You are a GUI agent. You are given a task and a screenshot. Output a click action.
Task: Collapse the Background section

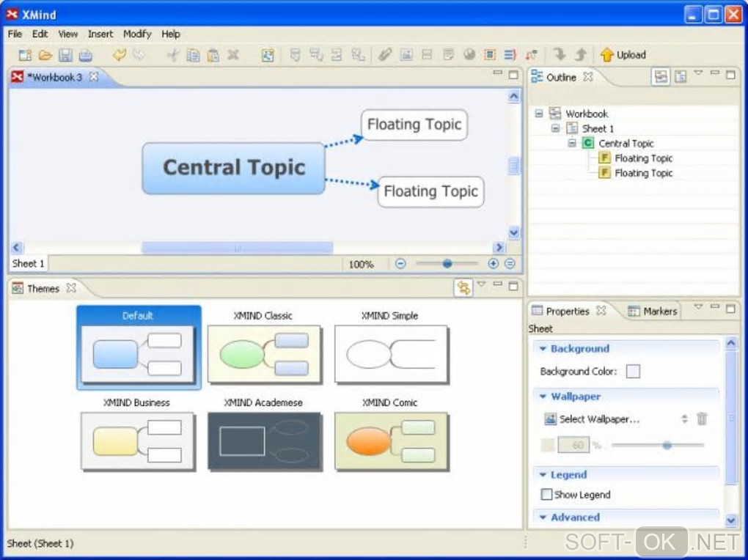(x=543, y=349)
